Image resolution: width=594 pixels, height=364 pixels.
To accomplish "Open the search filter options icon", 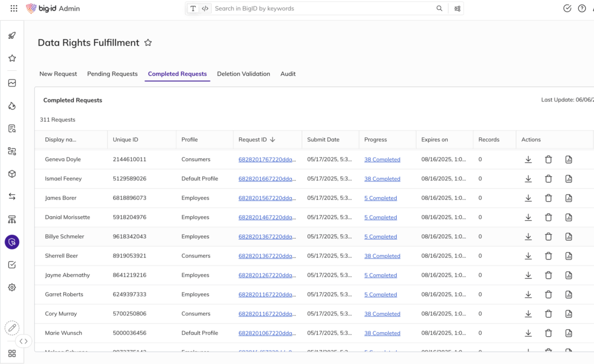I will pos(458,9).
